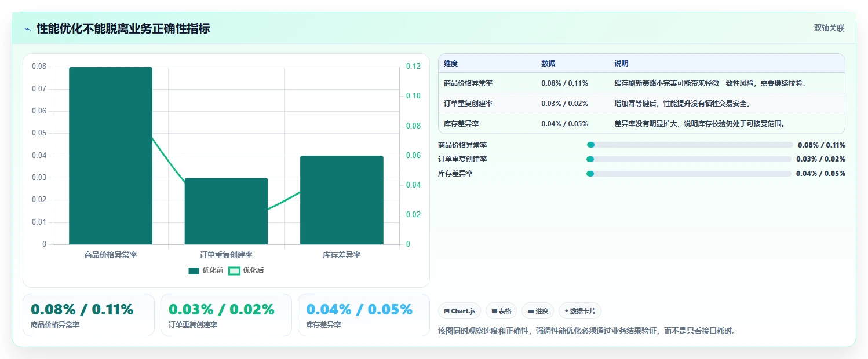Click the 库存差异率 progress bar
Screen dimensions: 868x359
click(x=689, y=174)
